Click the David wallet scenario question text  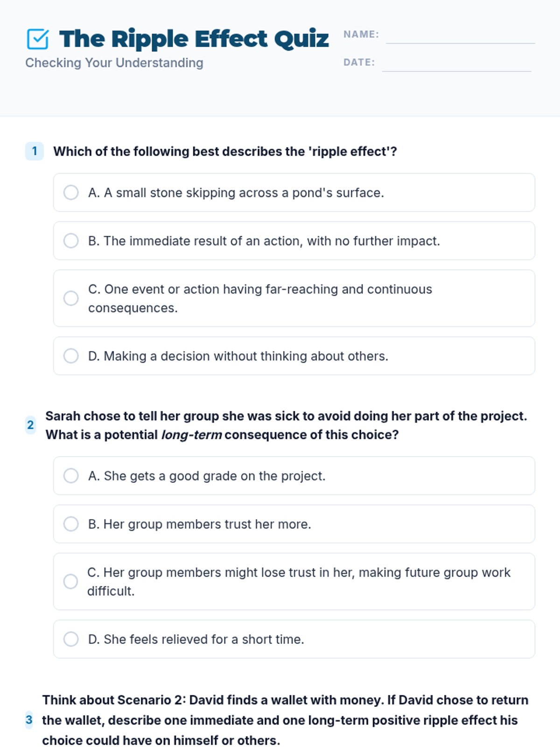tap(285, 720)
